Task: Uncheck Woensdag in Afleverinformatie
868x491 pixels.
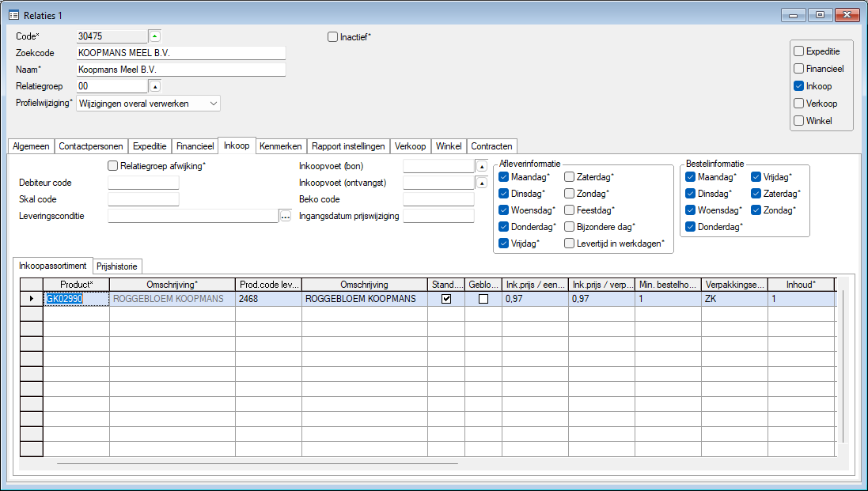Action: point(504,210)
